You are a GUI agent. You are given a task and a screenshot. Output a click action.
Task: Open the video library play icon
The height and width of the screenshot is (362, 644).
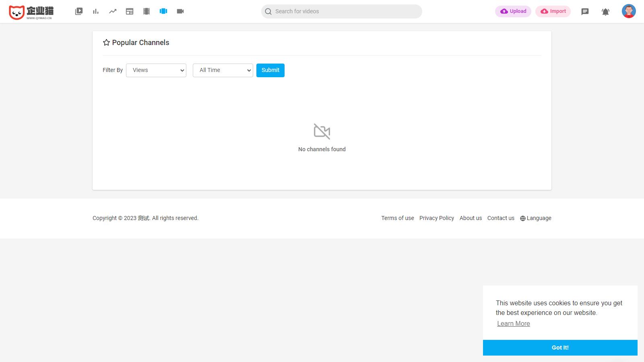(79, 11)
